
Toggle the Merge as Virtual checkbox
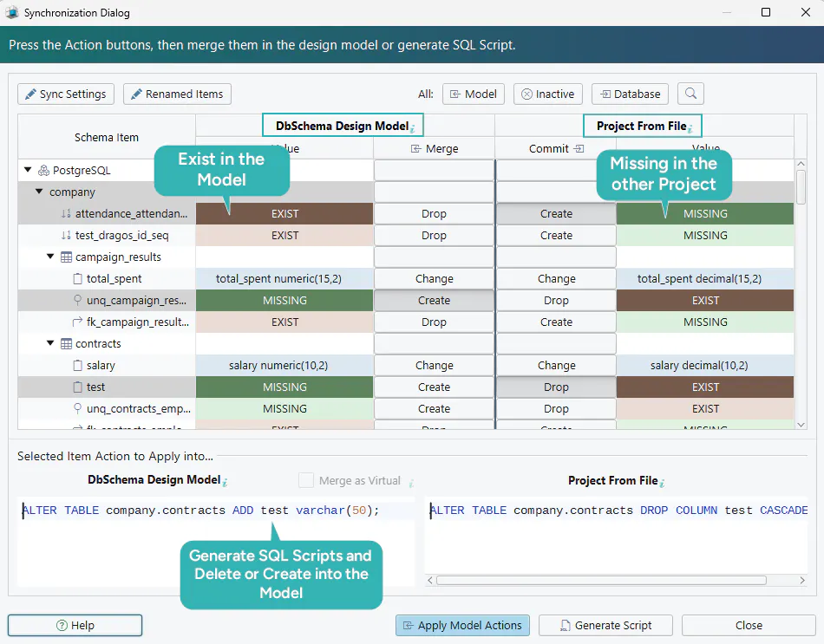[306, 480]
